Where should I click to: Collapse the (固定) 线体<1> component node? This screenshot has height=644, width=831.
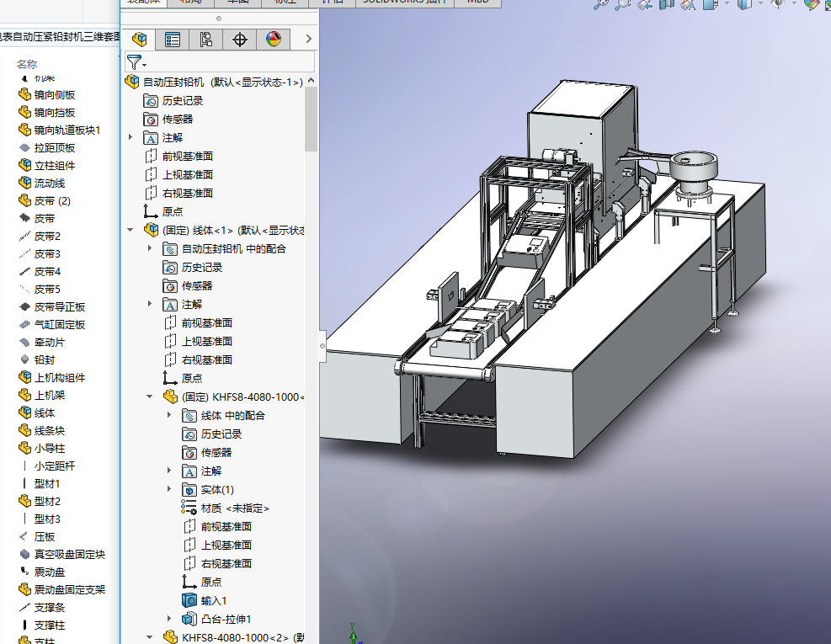[x=131, y=230]
